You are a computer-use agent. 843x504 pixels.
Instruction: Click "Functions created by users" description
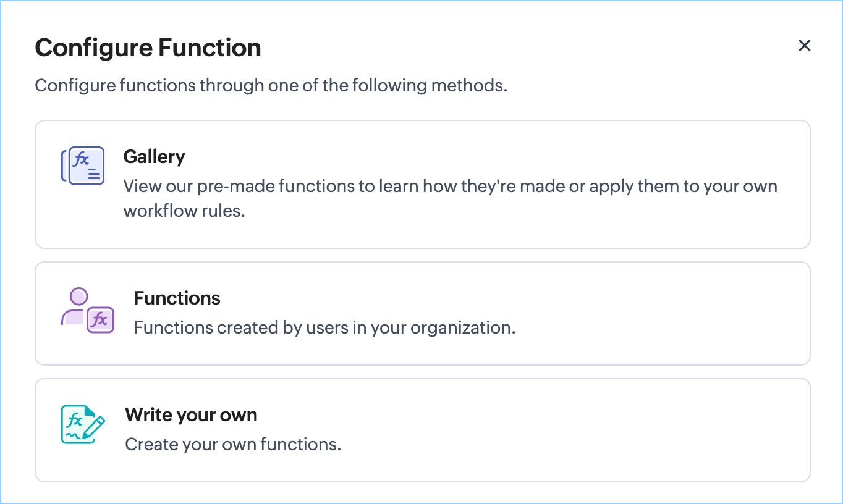coord(324,327)
